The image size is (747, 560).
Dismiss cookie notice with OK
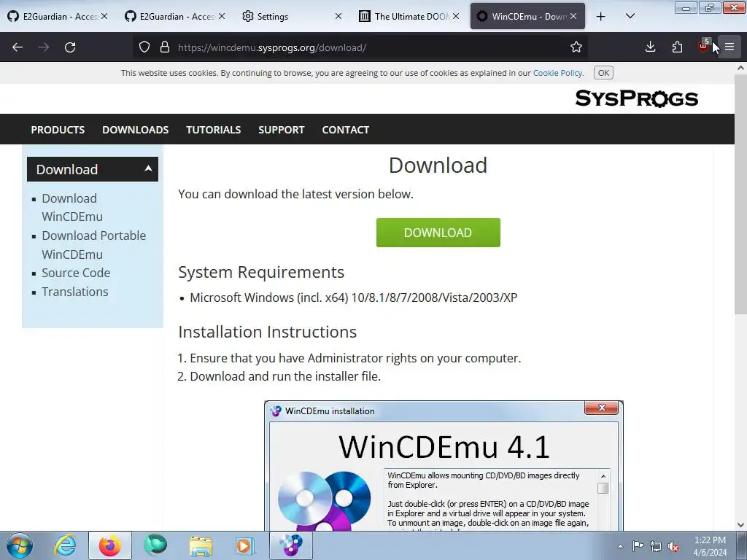point(603,73)
